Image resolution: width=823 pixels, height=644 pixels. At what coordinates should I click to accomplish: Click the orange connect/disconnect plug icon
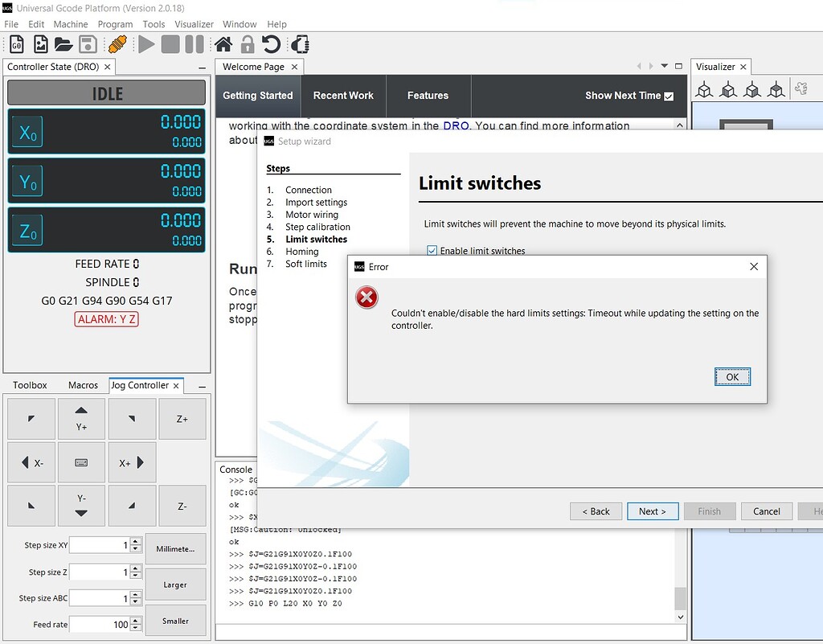pyautogui.click(x=117, y=44)
